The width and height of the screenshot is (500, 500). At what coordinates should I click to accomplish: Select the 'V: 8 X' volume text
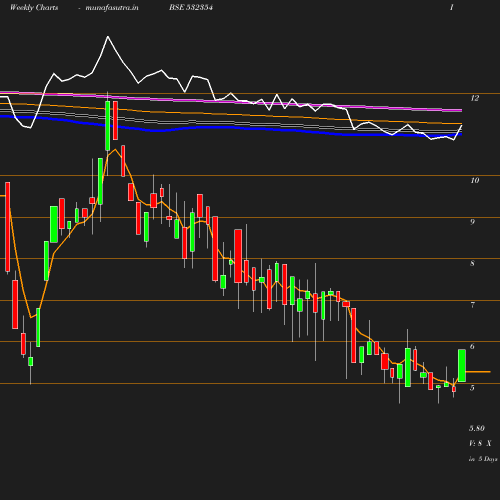480,443
